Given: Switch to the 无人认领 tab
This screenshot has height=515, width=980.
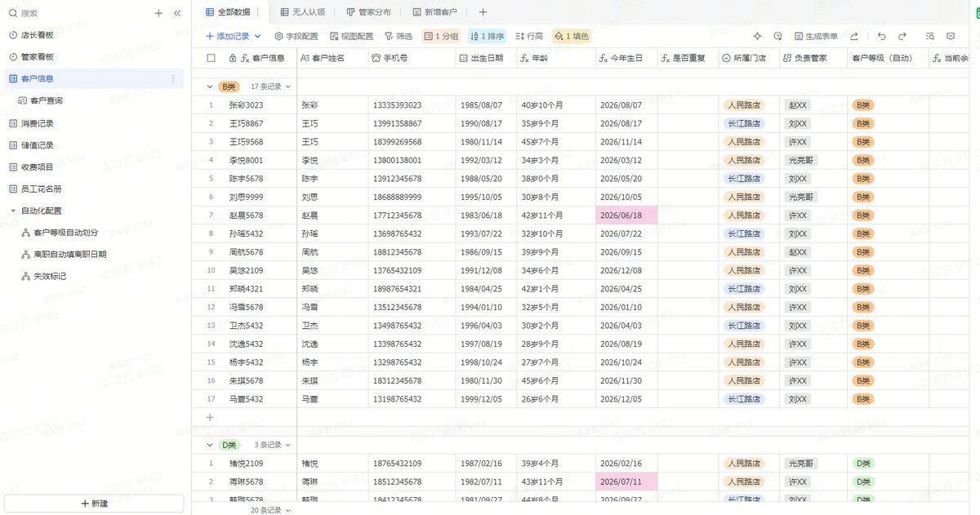Looking at the screenshot, I should (x=302, y=12).
